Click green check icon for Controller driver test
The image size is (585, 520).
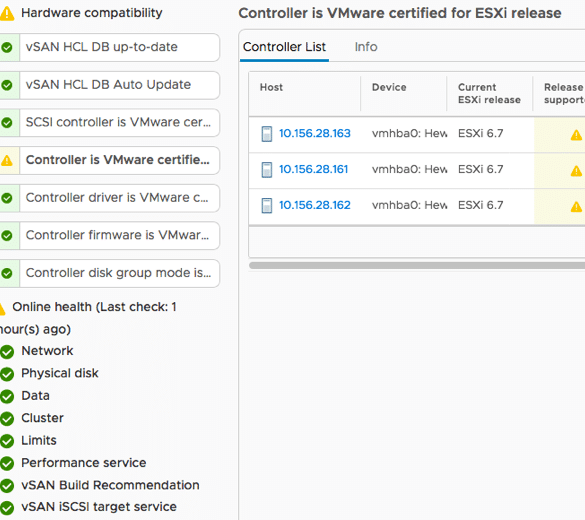pyautogui.click(x=7, y=198)
